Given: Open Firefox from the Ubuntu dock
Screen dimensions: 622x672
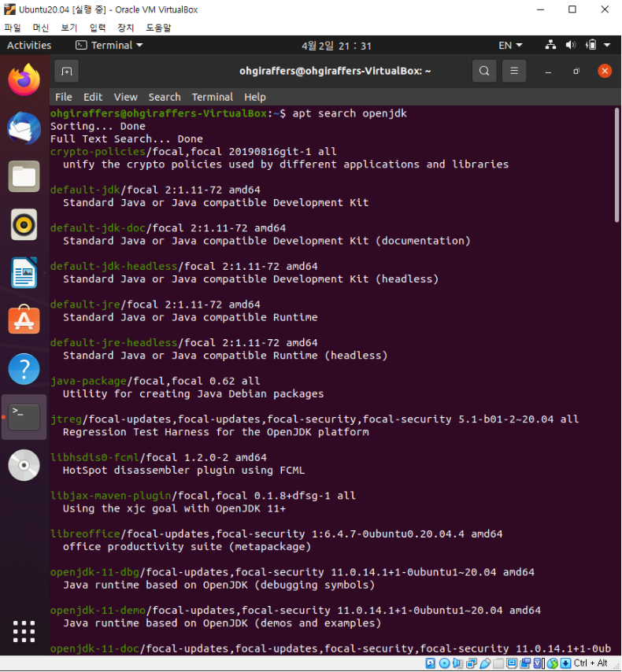Looking at the screenshot, I should point(24,79).
